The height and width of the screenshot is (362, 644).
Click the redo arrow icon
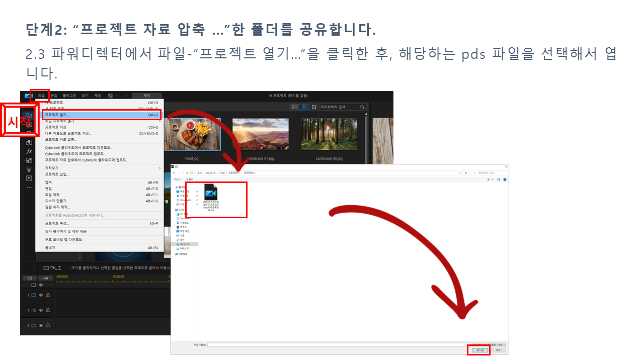pos(125,95)
